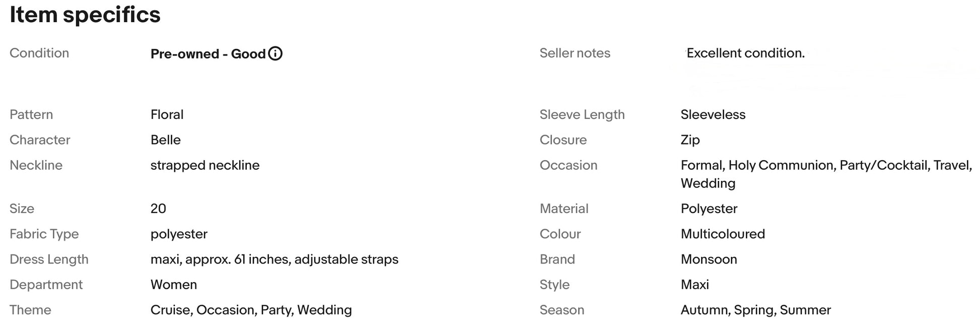
Task: Click the Belle character value
Action: tap(165, 140)
